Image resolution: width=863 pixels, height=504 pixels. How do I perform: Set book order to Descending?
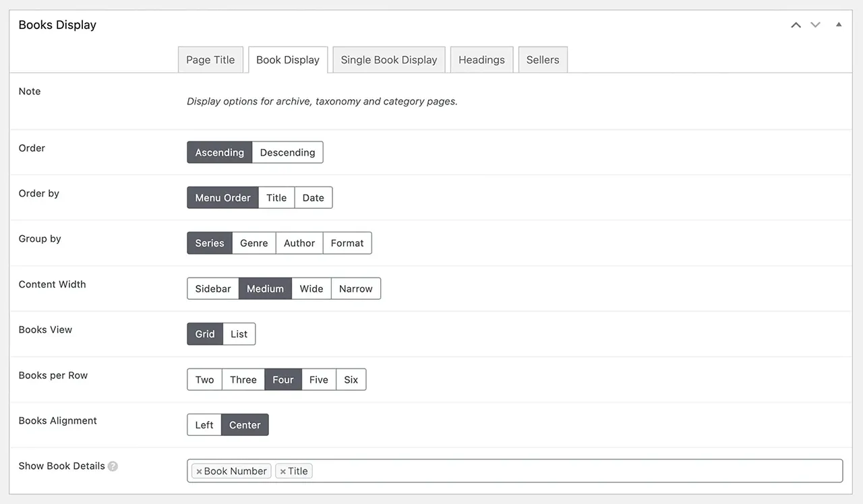tap(287, 152)
